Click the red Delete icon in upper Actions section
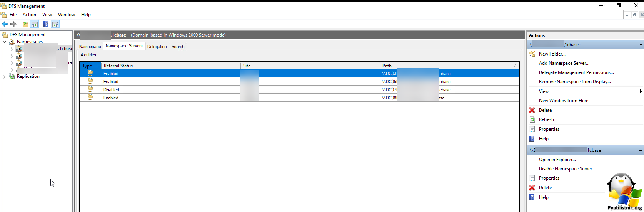Image resolution: width=644 pixels, height=212 pixels. [532, 110]
